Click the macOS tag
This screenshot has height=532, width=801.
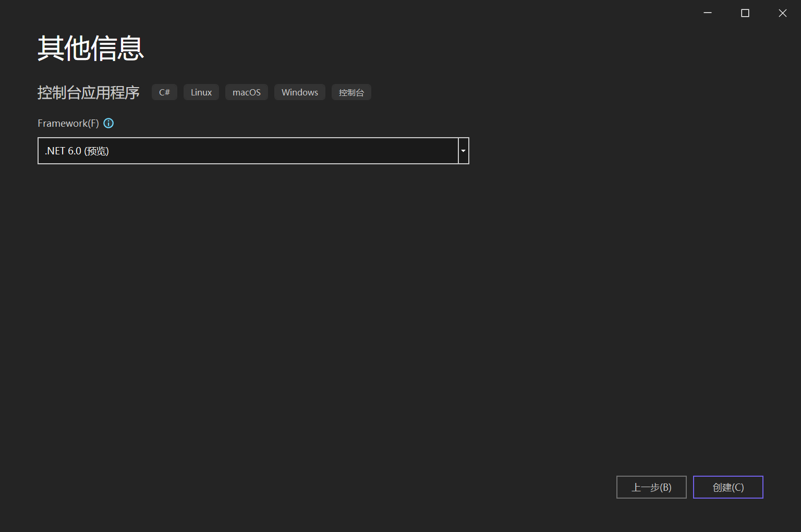point(247,92)
